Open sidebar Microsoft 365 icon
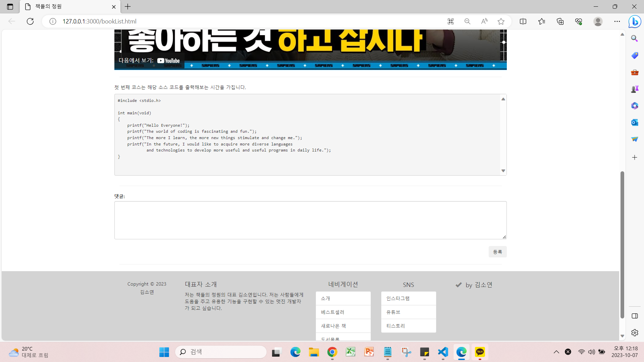 pyautogui.click(x=634, y=106)
